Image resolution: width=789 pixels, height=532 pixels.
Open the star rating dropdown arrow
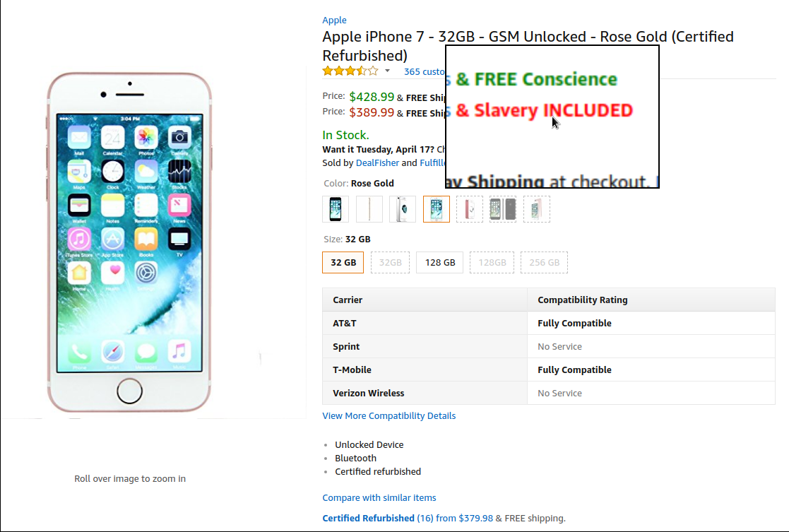pyautogui.click(x=388, y=71)
